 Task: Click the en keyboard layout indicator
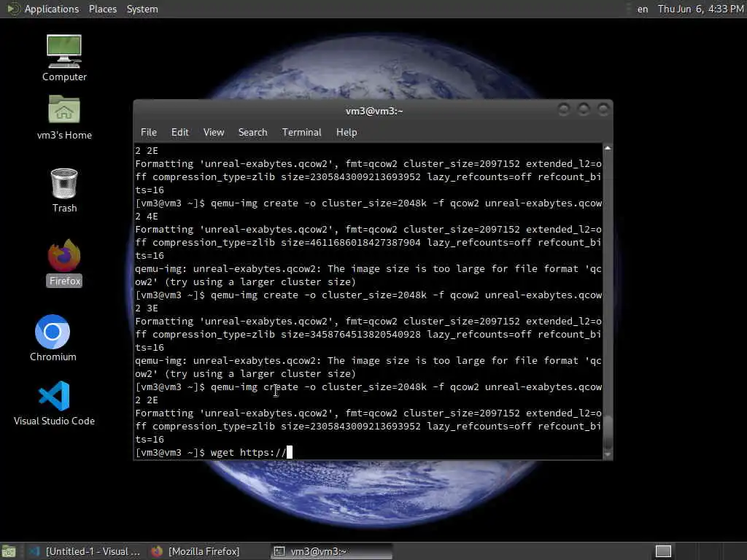(x=643, y=9)
